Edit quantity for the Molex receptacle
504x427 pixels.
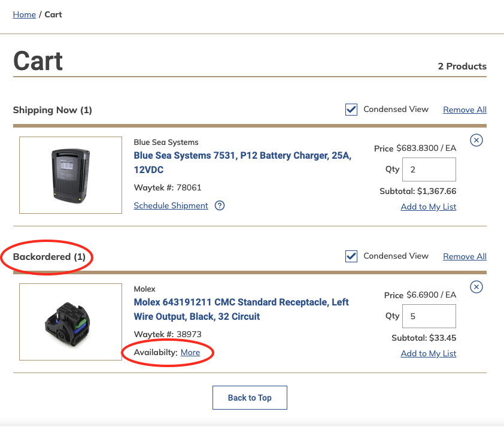[429, 316]
